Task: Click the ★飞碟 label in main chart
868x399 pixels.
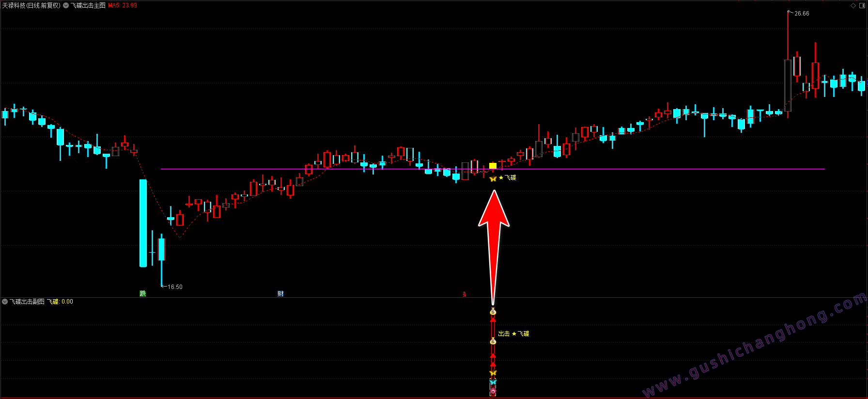Action: [507, 178]
